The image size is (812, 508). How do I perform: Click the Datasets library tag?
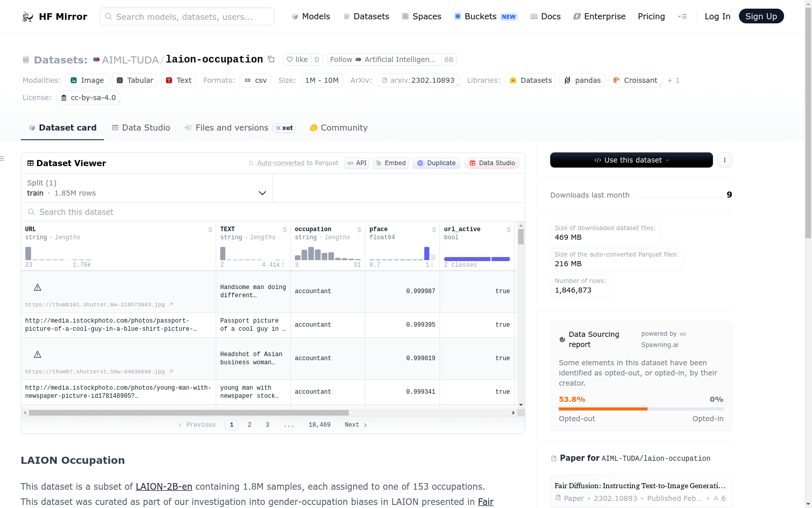530,80
